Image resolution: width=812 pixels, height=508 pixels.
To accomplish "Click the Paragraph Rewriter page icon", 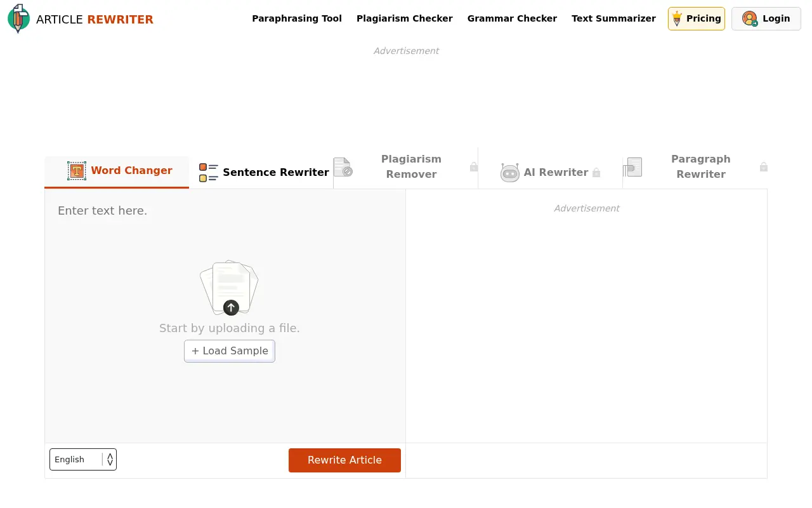I will (x=634, y=167).
